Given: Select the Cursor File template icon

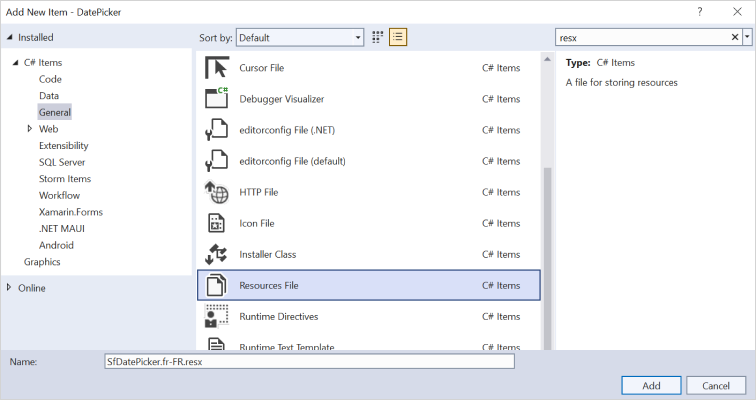Looking at the screenshot, I should [216, 67].
